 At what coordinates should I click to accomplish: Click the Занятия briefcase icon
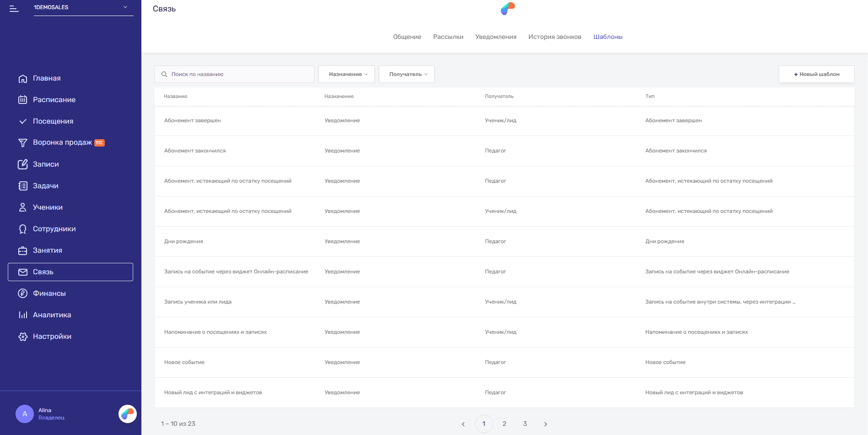click(23, 250)
